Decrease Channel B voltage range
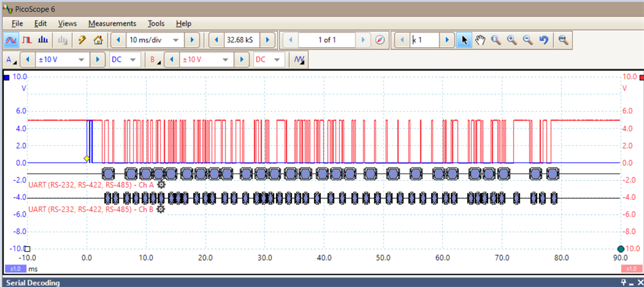Image resolution: width=644 pixels, height=287 pixels. [172, 59]
